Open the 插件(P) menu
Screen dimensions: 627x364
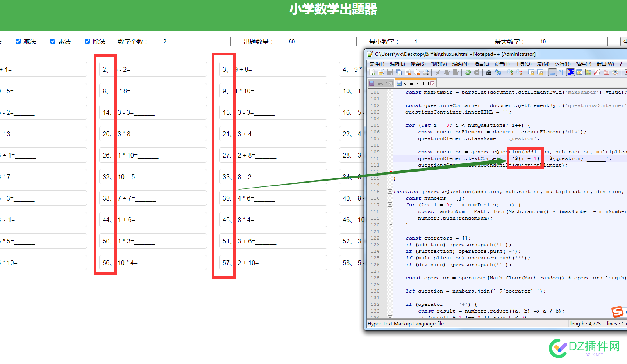[x=584, y=64]
